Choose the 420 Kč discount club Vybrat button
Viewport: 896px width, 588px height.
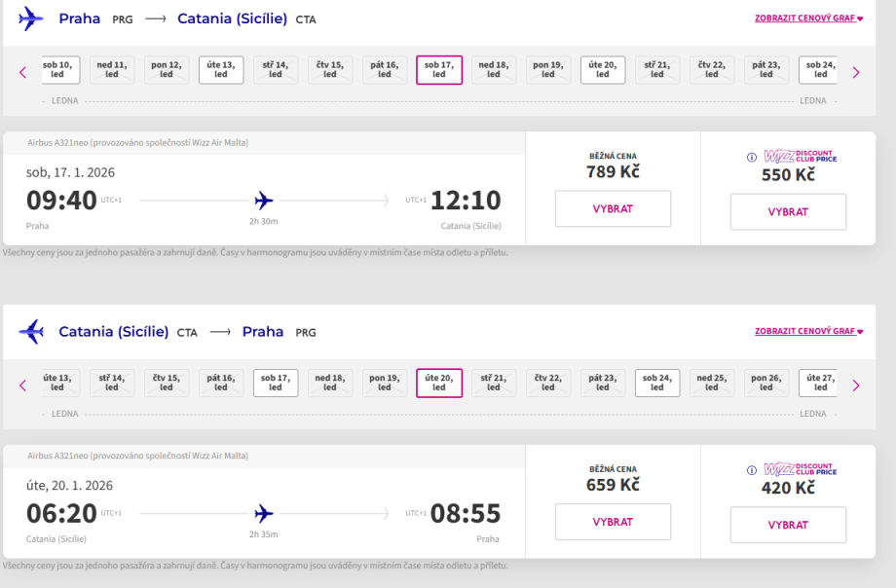click(x=788, y=525)
